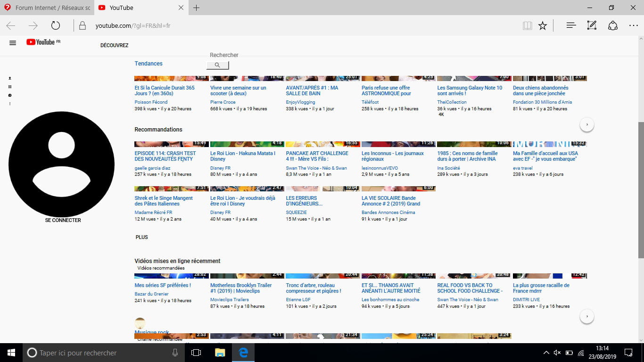The height and width of the screenshot is (362, 644).
Task: Click thumbnail of 'Vivre une semaine sur un scooter'
Action: point(248,78)
